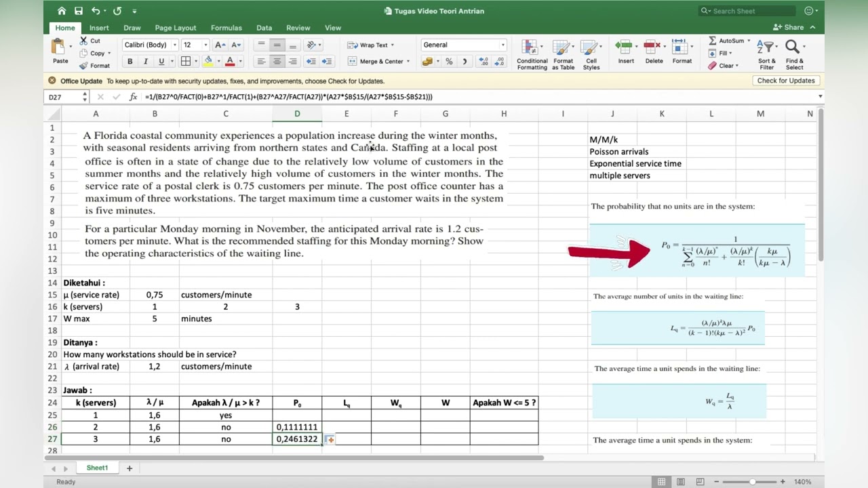Screen dimensions: 868x488
Task: Switch to Page Layout view in status bar
Action: [680, 482]
